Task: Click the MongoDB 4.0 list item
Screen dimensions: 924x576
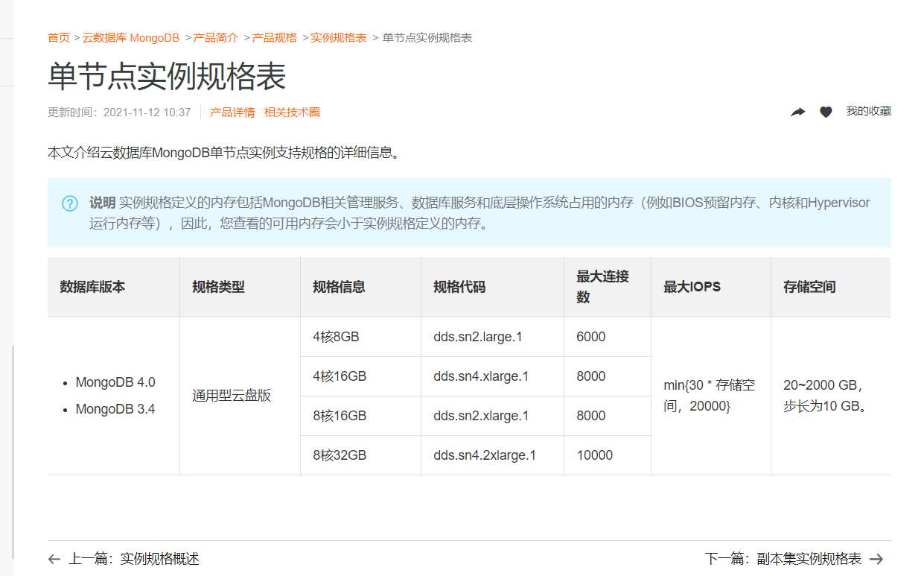Action: [115, 382]
